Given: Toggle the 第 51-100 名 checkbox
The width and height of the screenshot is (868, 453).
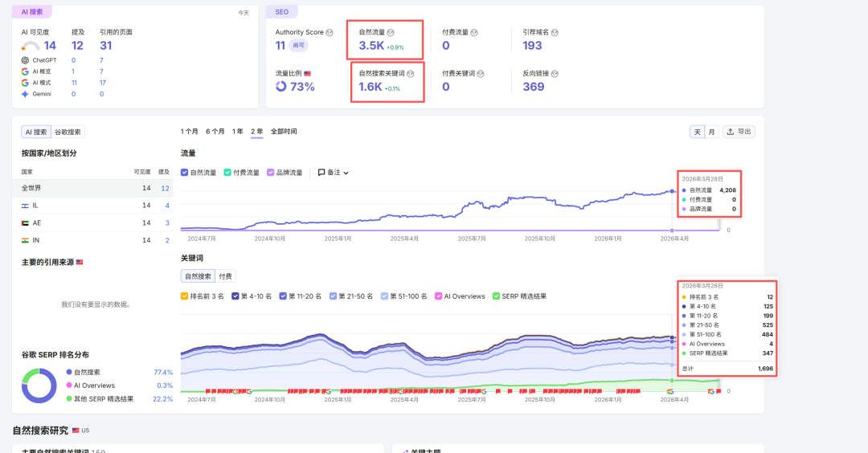Looking at the screenshot, I should [384, 296].
